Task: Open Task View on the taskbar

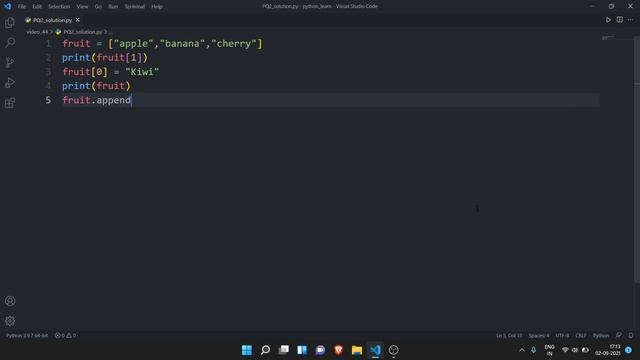Action: point(284,350)
